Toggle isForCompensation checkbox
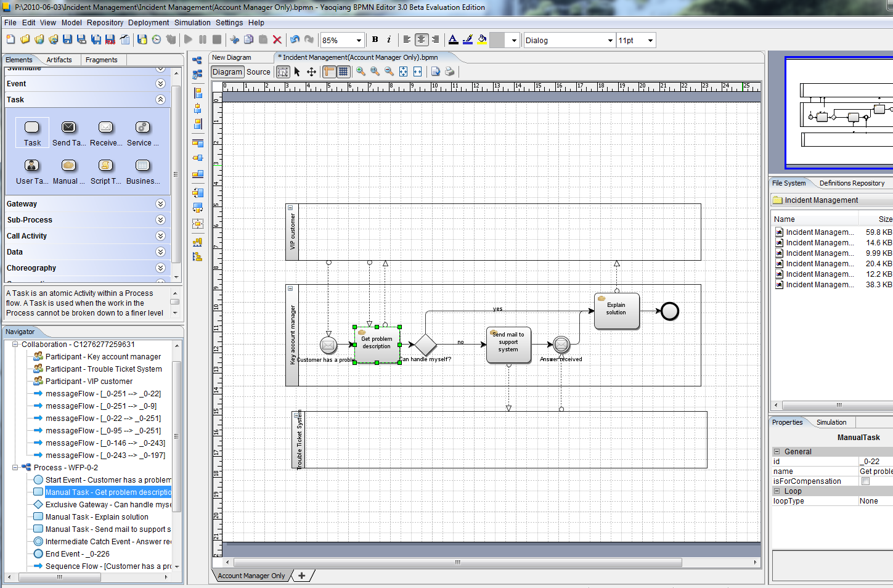 pos(865,481)
